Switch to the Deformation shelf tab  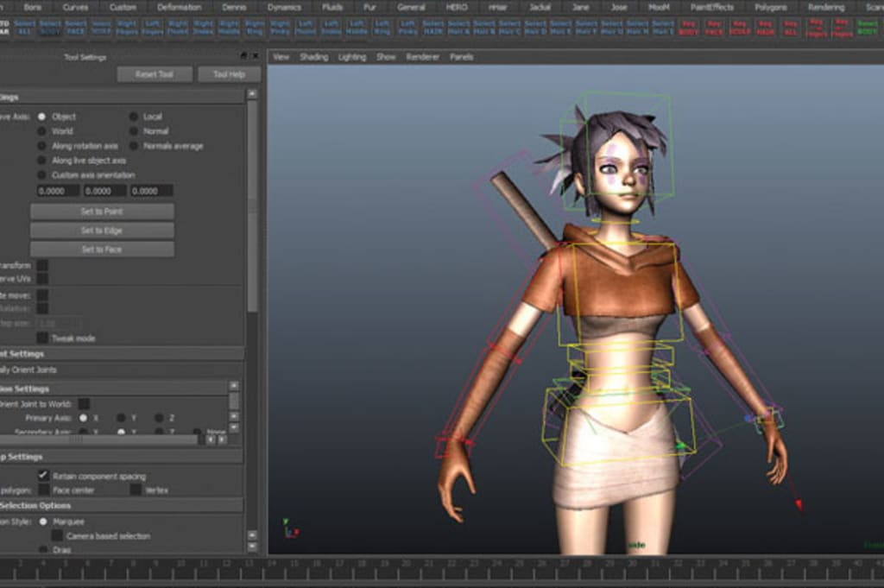tap(180, 7)
